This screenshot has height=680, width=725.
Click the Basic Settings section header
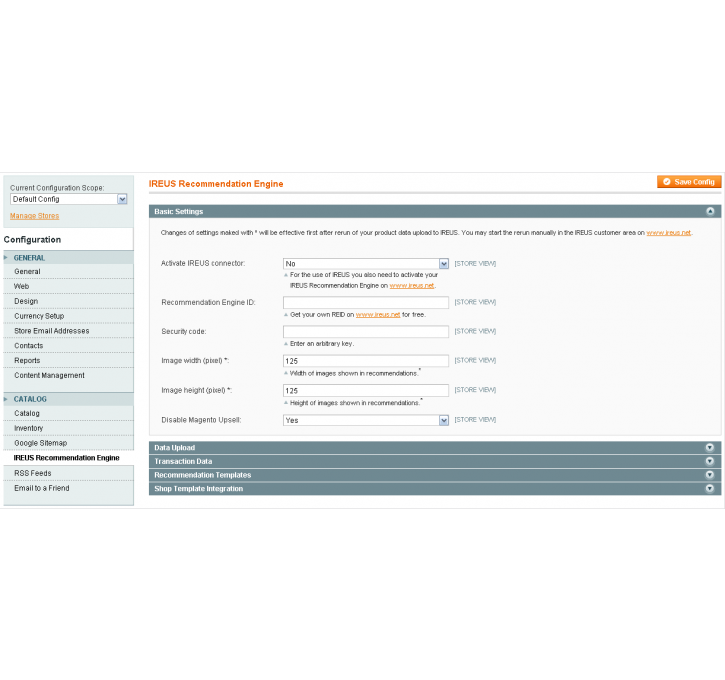[x=435, y=211]
